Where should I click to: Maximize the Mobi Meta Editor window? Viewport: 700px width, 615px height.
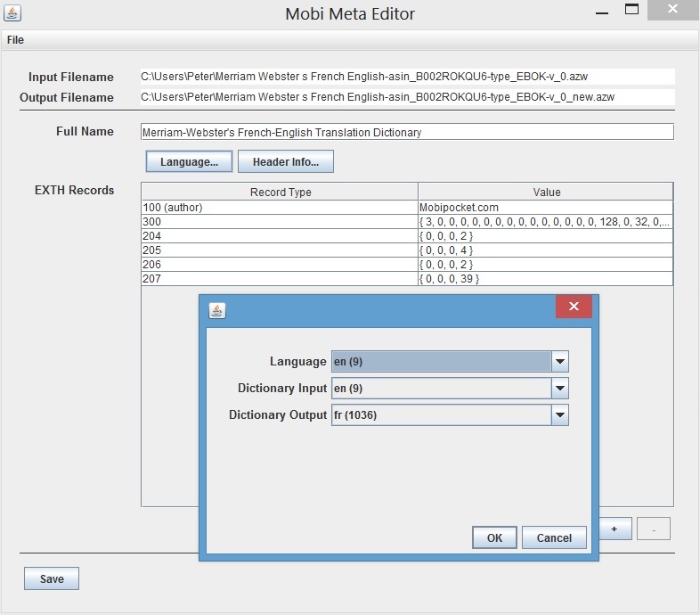point(631,9)
